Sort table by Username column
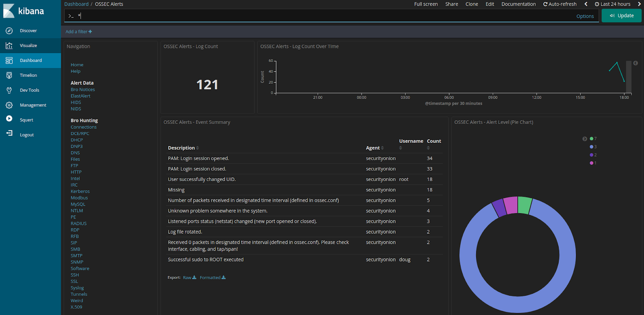 coord(400,148)
